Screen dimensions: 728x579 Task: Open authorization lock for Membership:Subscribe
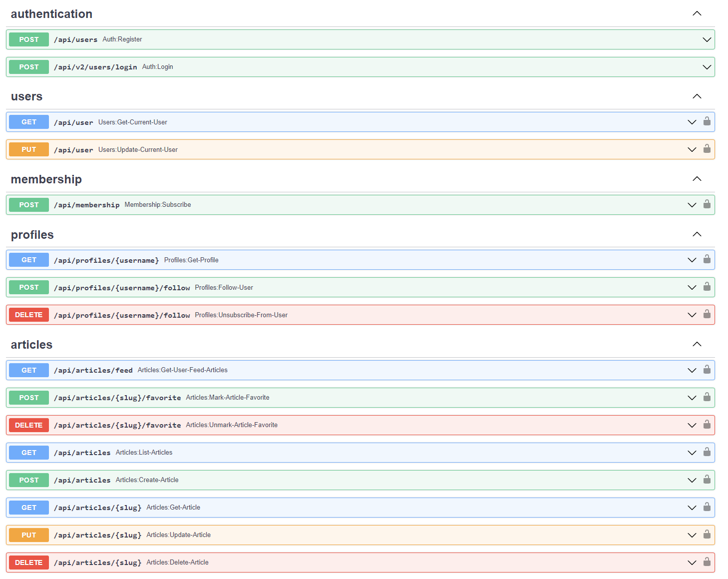707,204
